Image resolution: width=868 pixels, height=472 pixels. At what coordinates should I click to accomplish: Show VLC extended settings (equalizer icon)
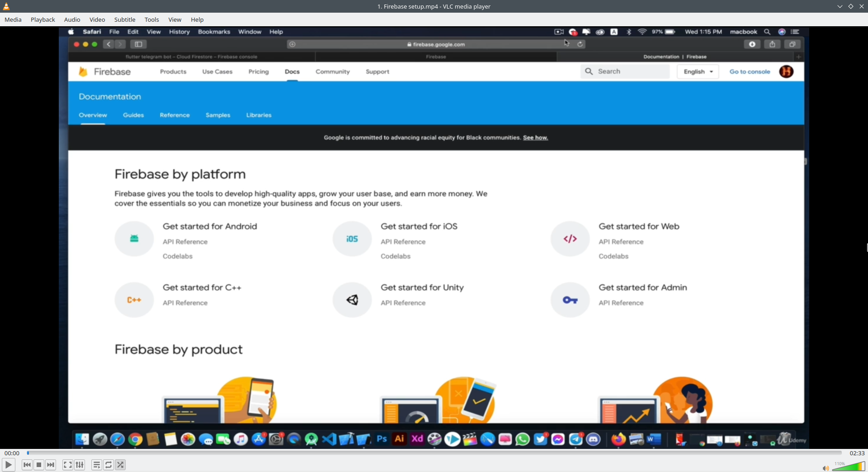tap(80, 465)
